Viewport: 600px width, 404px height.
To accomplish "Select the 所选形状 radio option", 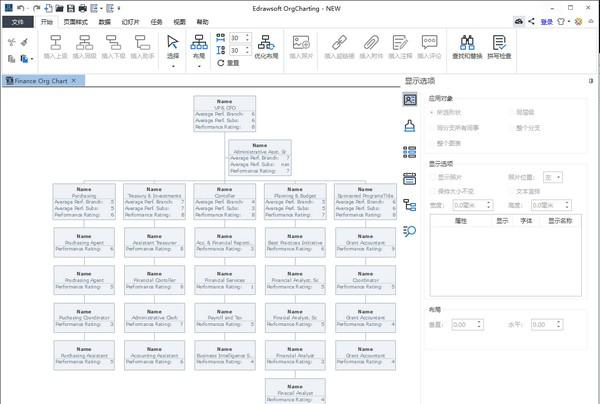I will click(x=431, y=112).
